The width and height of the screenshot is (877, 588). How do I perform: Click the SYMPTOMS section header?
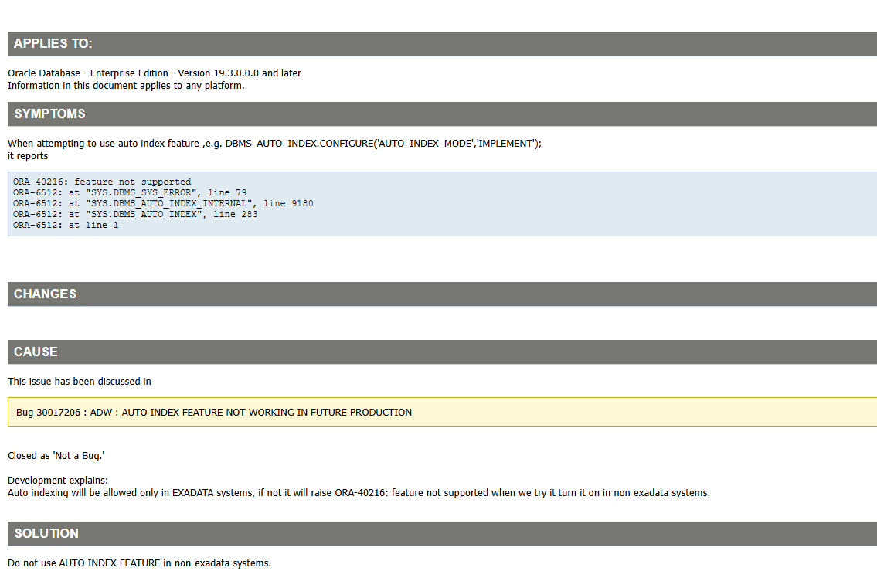[x=442, y=114]
